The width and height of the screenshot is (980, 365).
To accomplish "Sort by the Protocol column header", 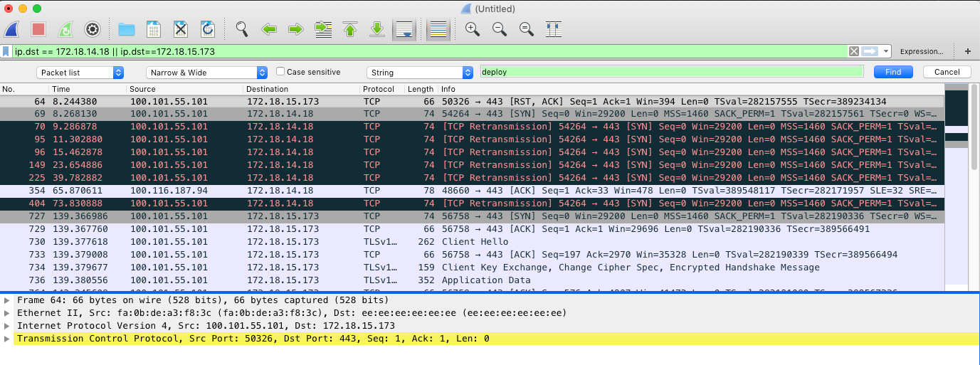I will point(382,89).
